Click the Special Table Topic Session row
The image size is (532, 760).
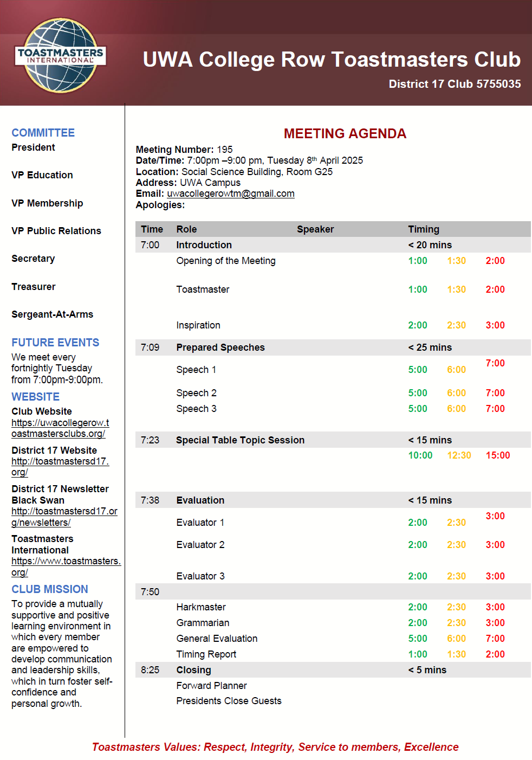(240, 440)
